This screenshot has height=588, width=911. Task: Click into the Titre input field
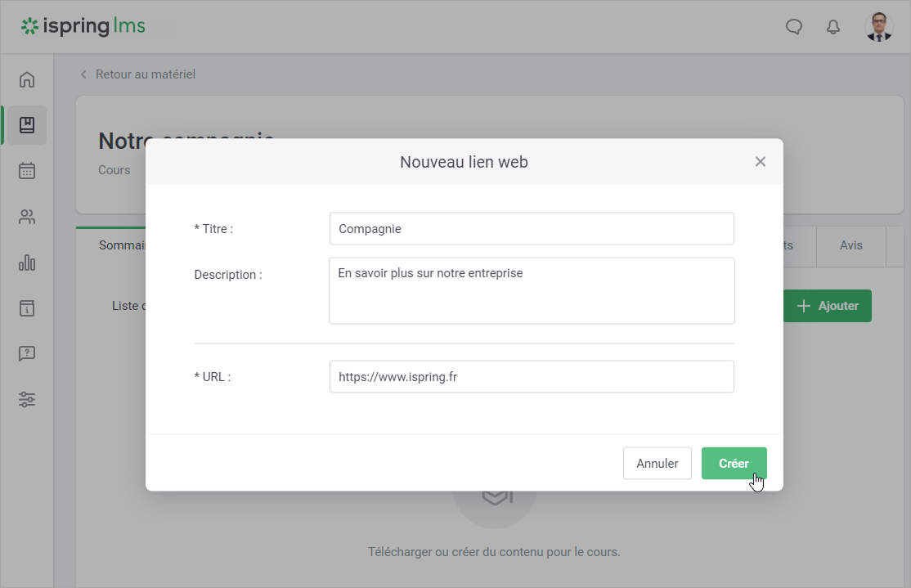tap(532, 229)
